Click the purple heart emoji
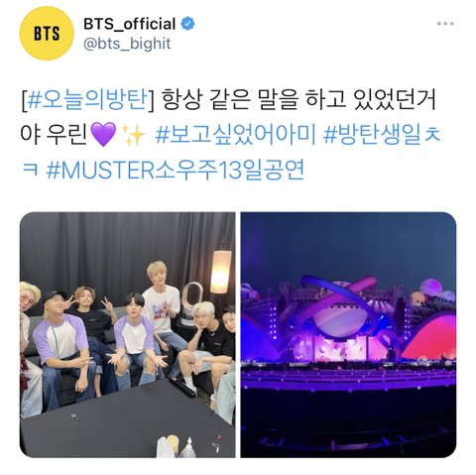 click(103, 134)
